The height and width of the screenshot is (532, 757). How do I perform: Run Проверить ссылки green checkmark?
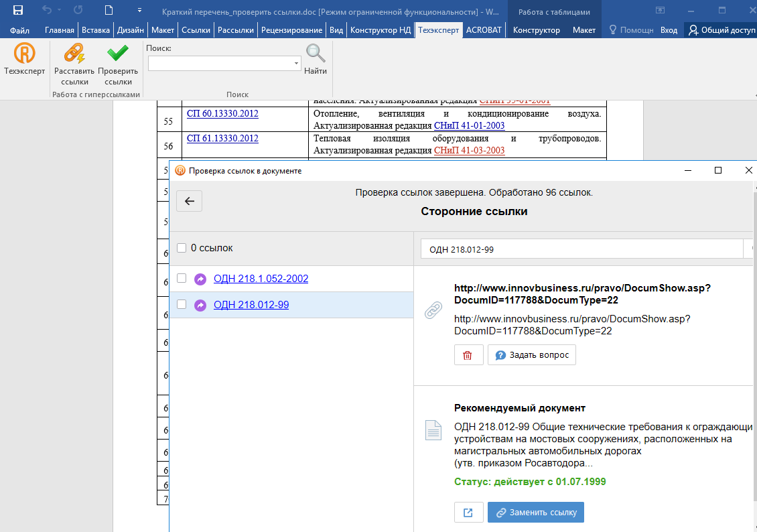pos(118,54)
